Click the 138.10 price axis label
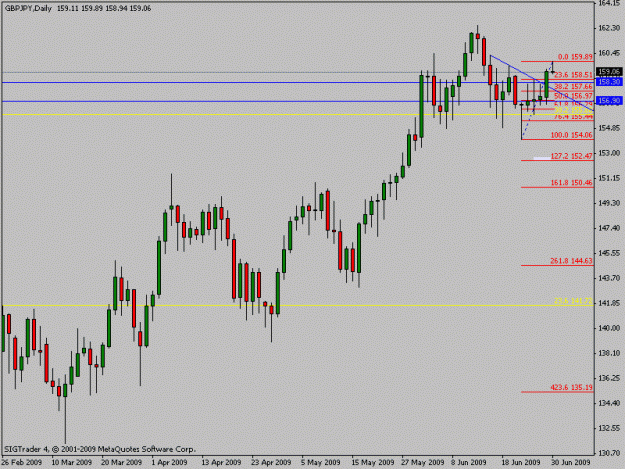 point(609,353)
